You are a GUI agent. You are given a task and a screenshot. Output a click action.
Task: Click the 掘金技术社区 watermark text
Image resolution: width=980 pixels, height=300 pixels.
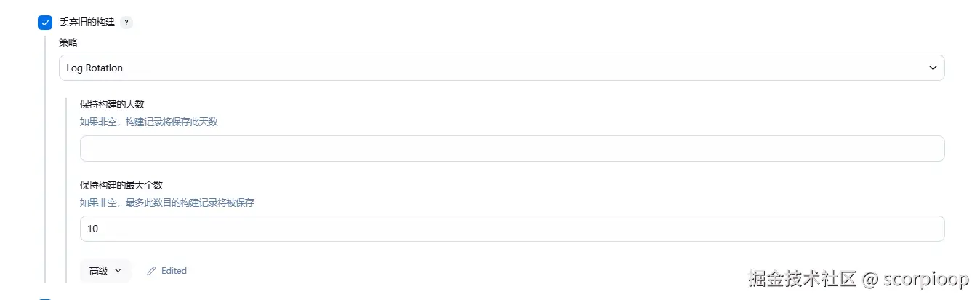coord(802,279)
